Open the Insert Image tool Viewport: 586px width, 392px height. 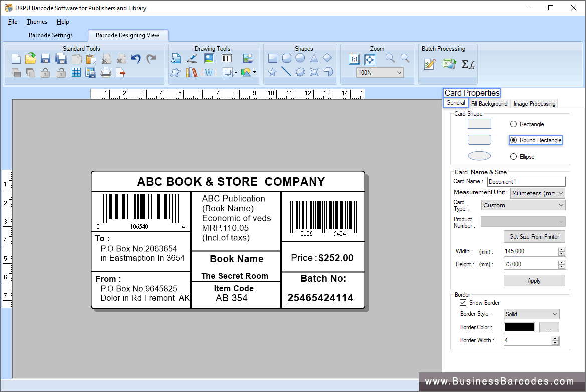coord(209,58)
